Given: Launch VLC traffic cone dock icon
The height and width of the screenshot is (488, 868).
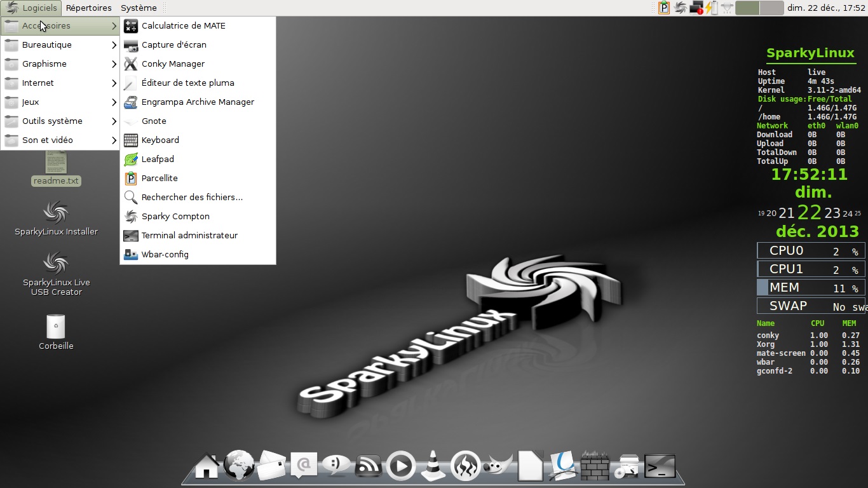Looking at the screenshot, I should coord(433,466).
